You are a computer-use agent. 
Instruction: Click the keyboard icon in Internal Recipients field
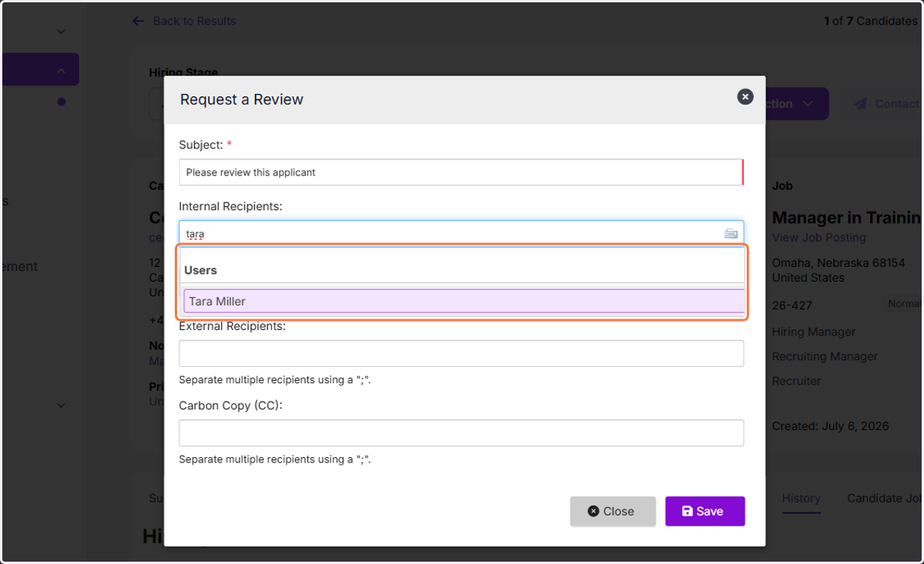click(x=731, y=234)
